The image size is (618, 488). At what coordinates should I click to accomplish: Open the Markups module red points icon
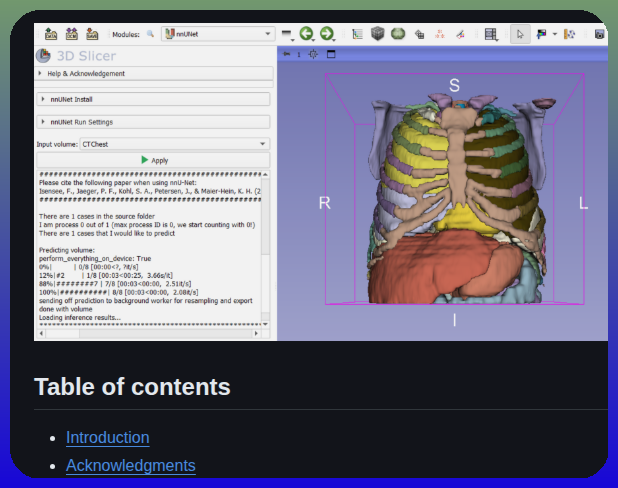(440, 34)
